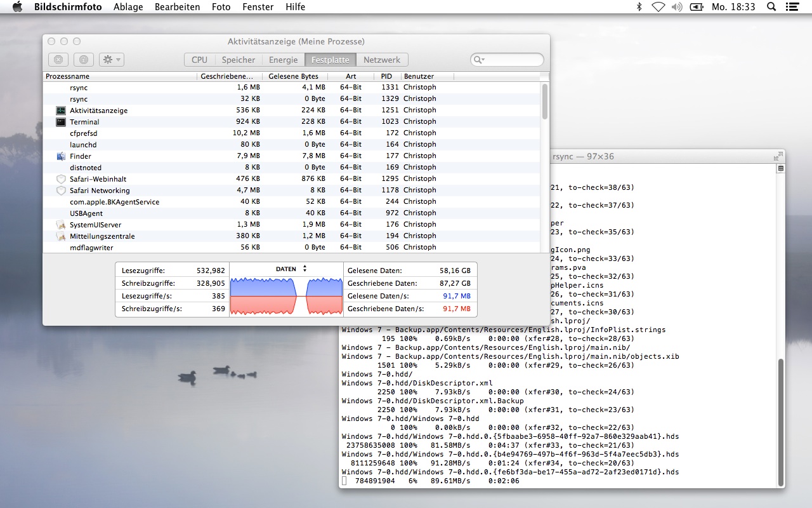The height and width of the screenshot is (508, 812).
Task: Click fullscreen arrows in rsync Terminal window
Action: (778, 156)
